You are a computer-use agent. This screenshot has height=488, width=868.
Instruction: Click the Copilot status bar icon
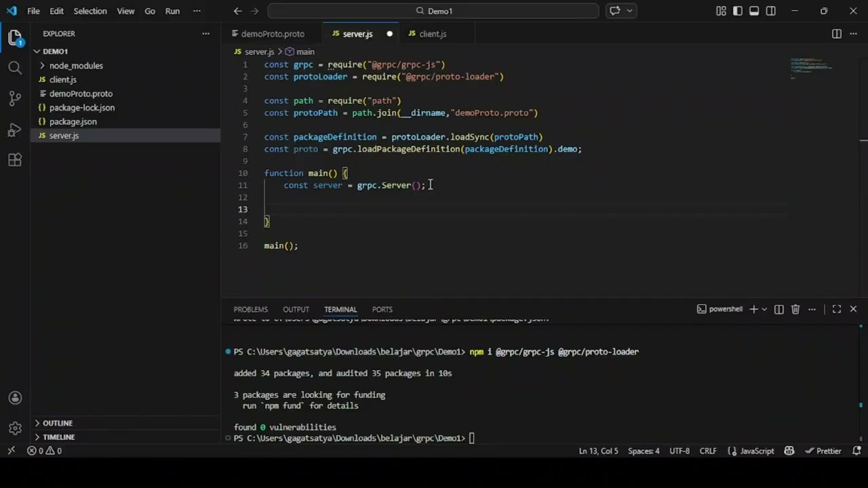[789, 451]
